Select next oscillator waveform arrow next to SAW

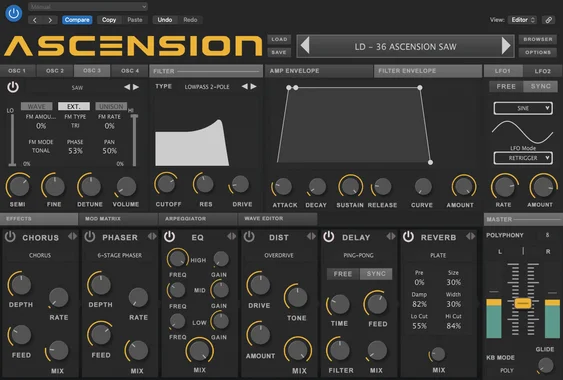(x=136, y=87)
